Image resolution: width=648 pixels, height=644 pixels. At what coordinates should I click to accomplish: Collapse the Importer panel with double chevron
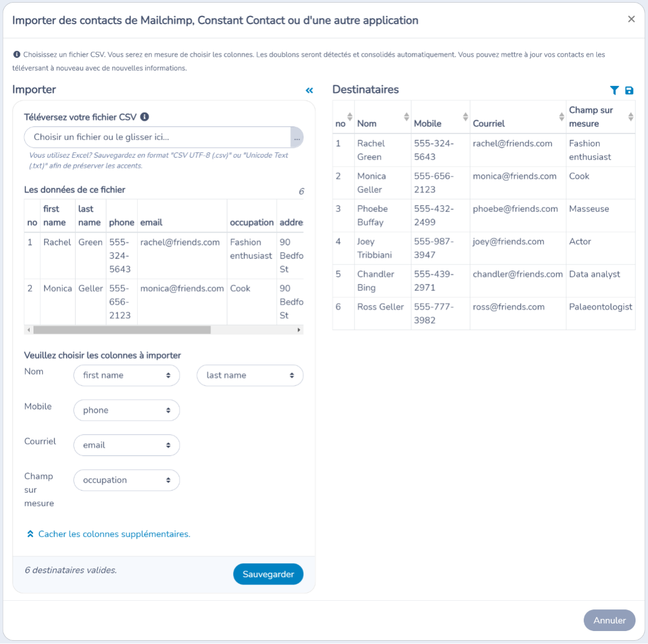pyautogui.click(x=309, y=90)
